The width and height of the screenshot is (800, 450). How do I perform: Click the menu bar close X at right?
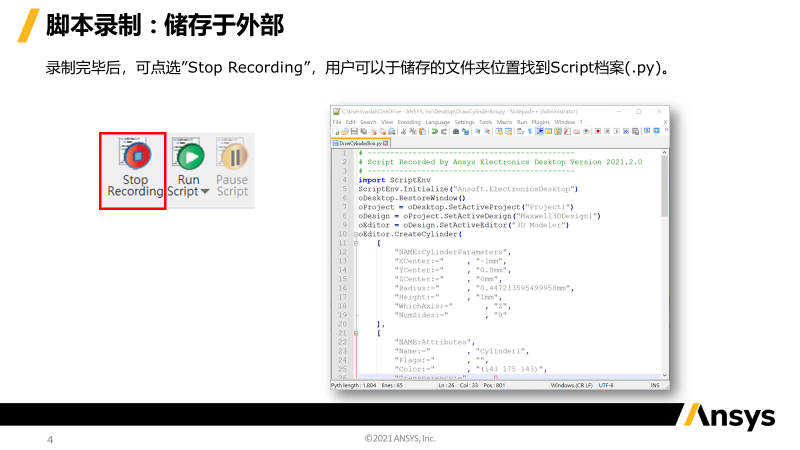tap(665, 122)
